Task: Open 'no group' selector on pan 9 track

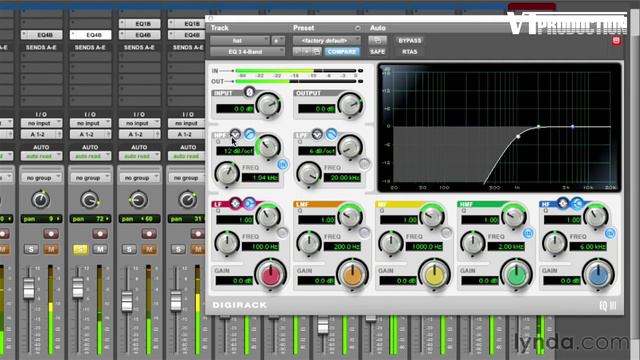Action: tap(41, 178)
